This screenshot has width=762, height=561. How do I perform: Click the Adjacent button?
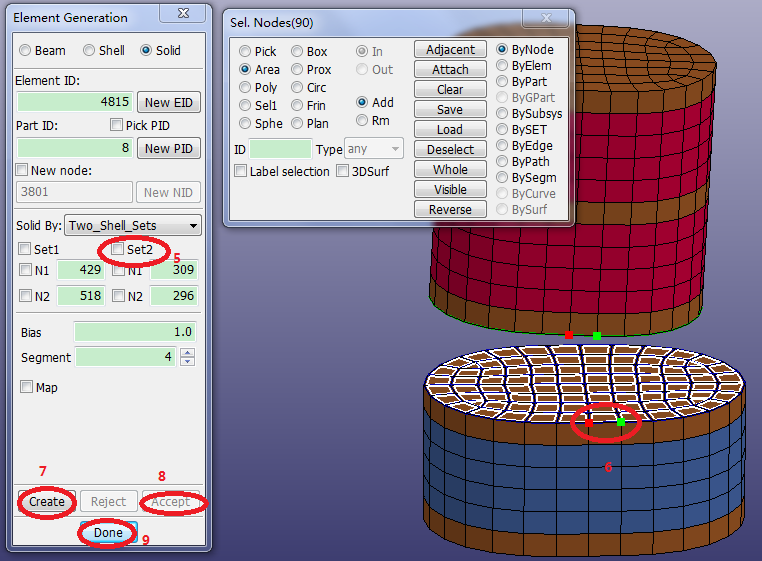[x=450, y=50]
